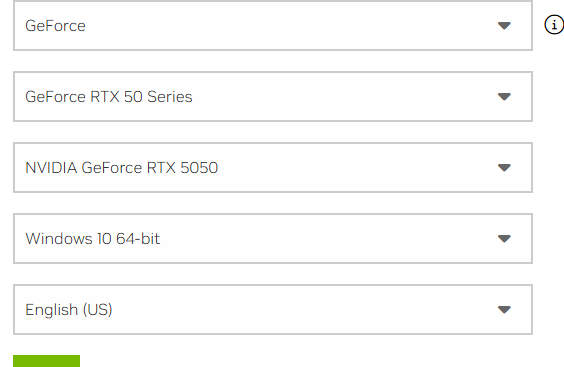Click the arrow beside GeForce RTX 50 Series
The width and height of the screenshot is (564, 367).
point(504,96)
